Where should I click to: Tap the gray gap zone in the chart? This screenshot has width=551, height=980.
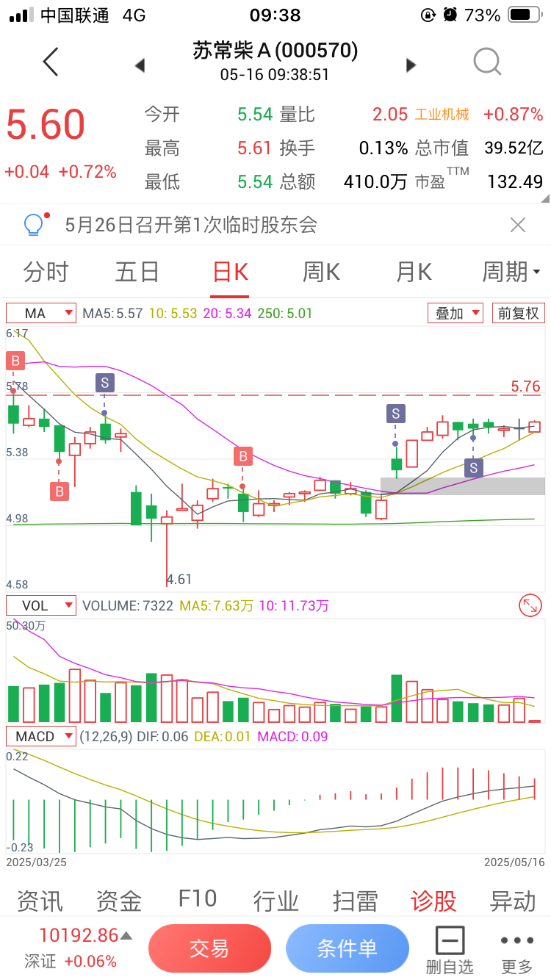[463, 486]
